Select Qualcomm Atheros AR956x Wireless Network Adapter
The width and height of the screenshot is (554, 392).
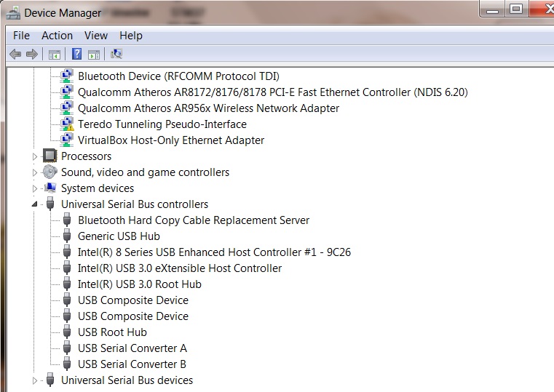(x=208, y=108)
